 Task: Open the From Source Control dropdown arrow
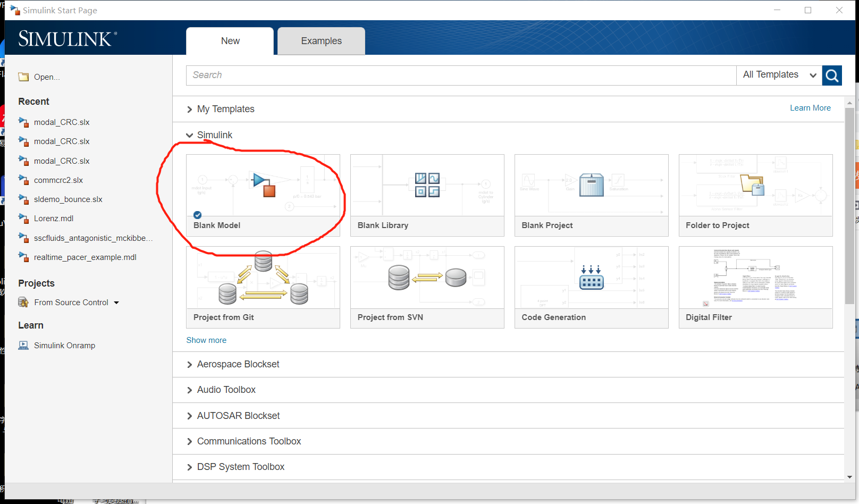pyautogui.click(x=116, y=303)
